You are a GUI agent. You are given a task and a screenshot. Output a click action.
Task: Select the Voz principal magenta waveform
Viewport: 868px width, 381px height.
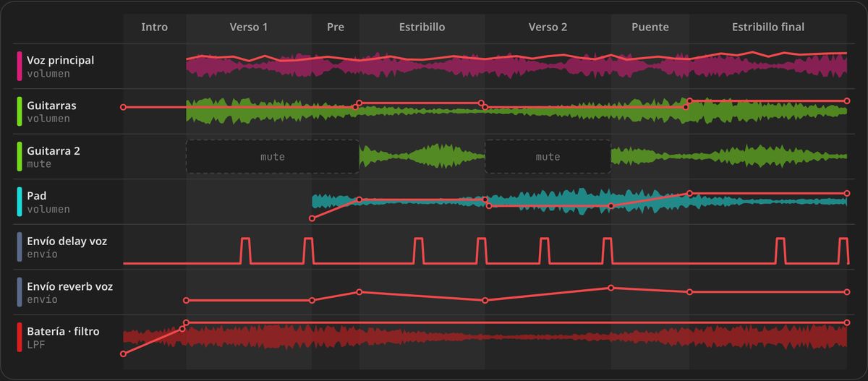tap(516, 67)
